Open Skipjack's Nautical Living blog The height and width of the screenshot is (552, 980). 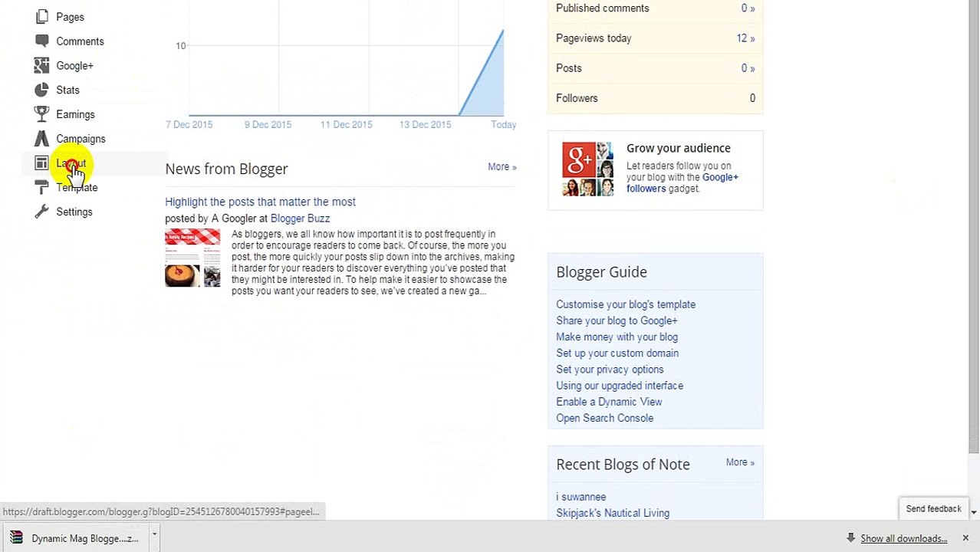[x=613, y=513]
